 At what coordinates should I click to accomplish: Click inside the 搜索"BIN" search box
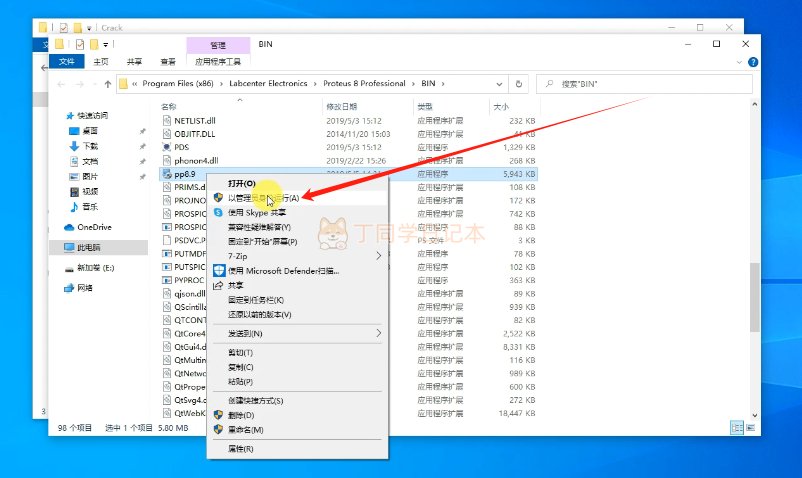pyautogui.click(x=644, y=84)
